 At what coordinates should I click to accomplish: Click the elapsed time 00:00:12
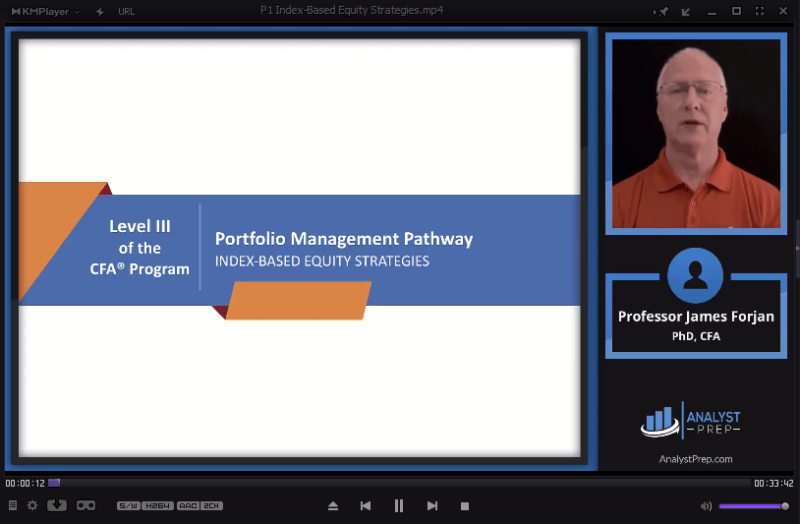click(x=25, y=483)
